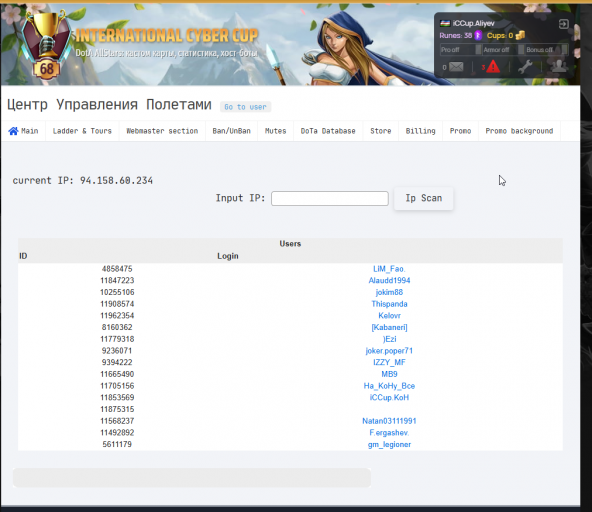This screenshot has width=592, height=512.
Task: Toggle the Pro off switch
Action: point(478,49)
